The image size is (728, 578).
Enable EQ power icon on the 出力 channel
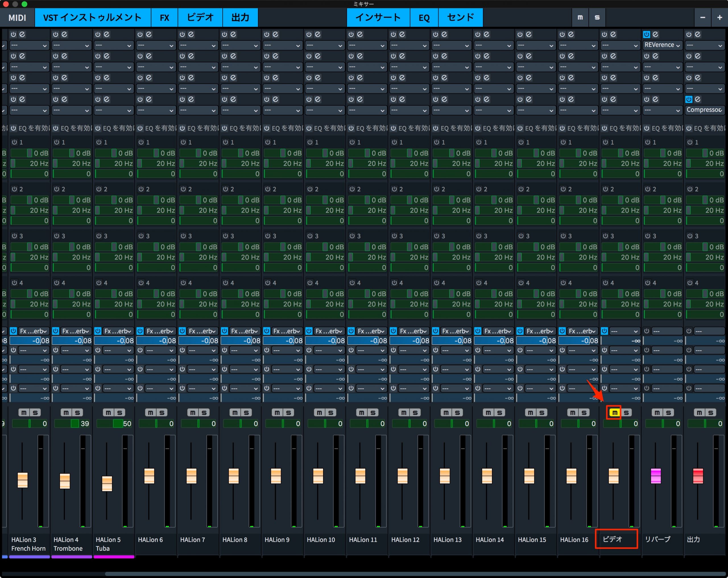point(689,128)
